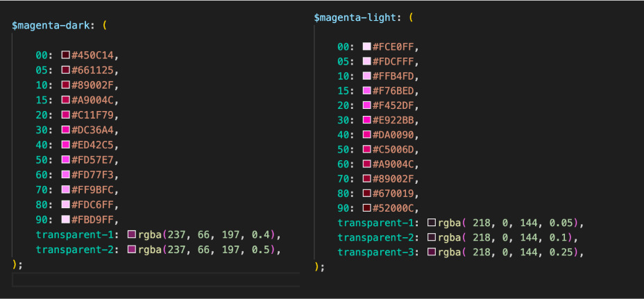Open the color picker for #661125
The image size is (644, 299).
66,70
